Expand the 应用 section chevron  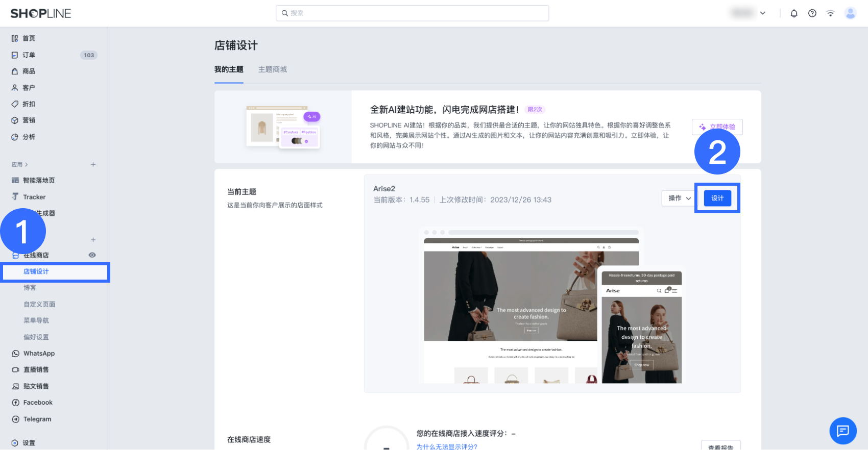26,164
